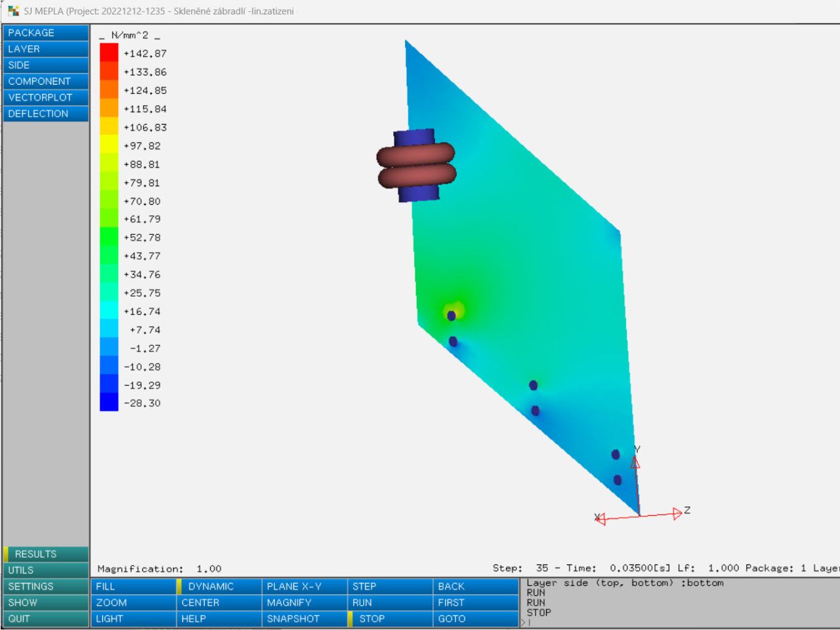This screenshot has width=840, height=630.
Task: Click the Z axis arrow of the coordinate triad
Action: pos(678,513)
